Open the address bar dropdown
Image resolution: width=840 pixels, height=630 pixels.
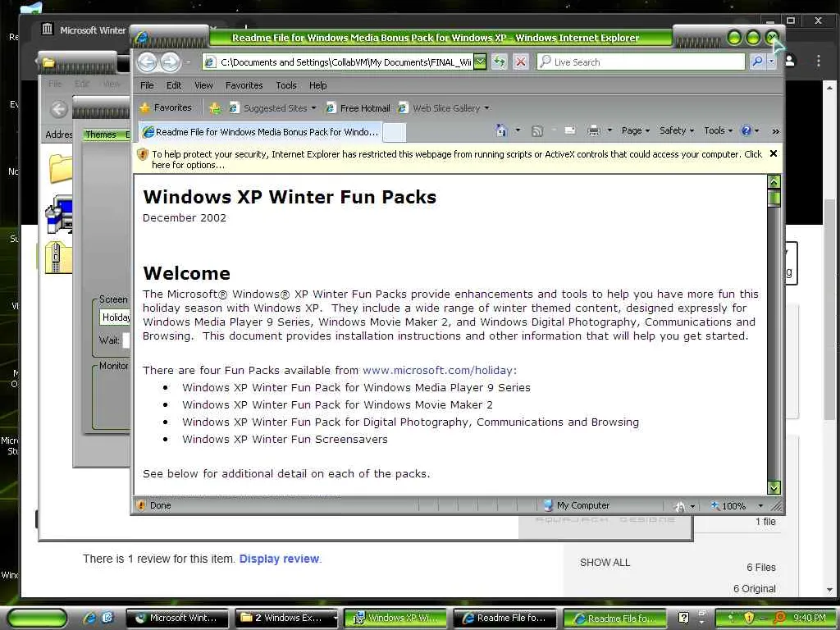pos(481,62)
